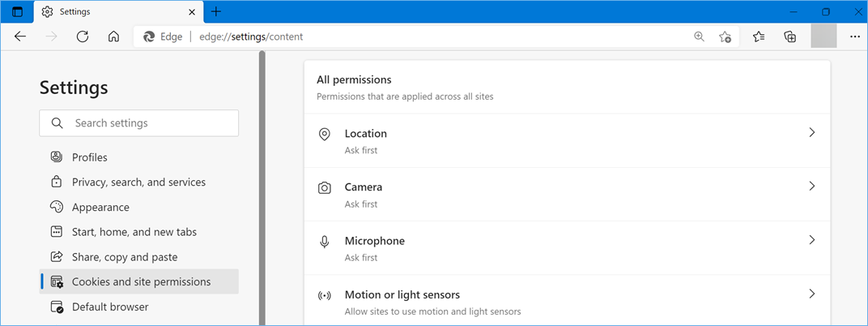Open Privacy, search, and services section
The width and height of the screenshot is (868, 326).
coord(138,182)
